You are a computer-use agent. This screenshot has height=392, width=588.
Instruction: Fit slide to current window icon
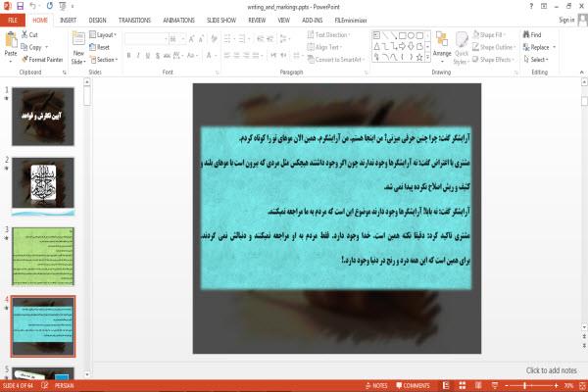click(582, 385)
